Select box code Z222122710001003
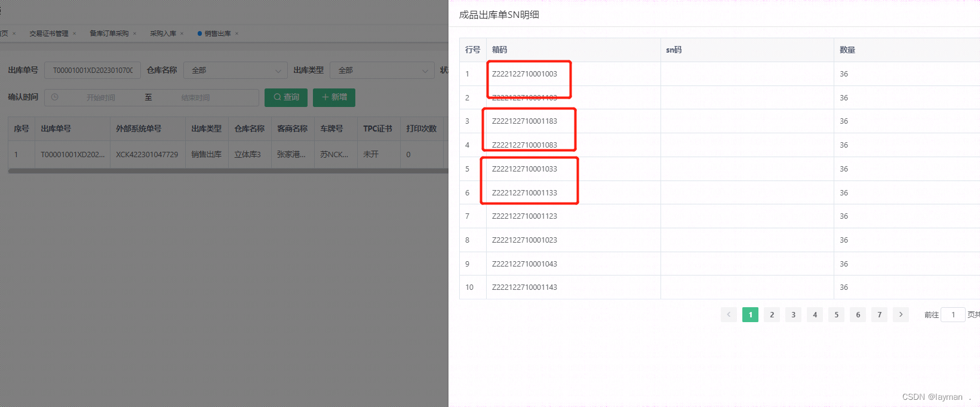This screenshot has width=980, height=407. click(524, 74)
